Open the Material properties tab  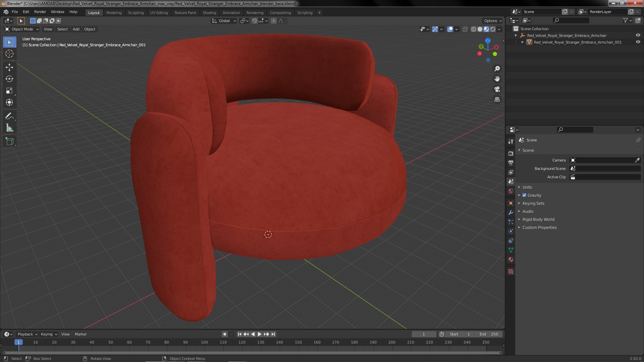(511, 259)
